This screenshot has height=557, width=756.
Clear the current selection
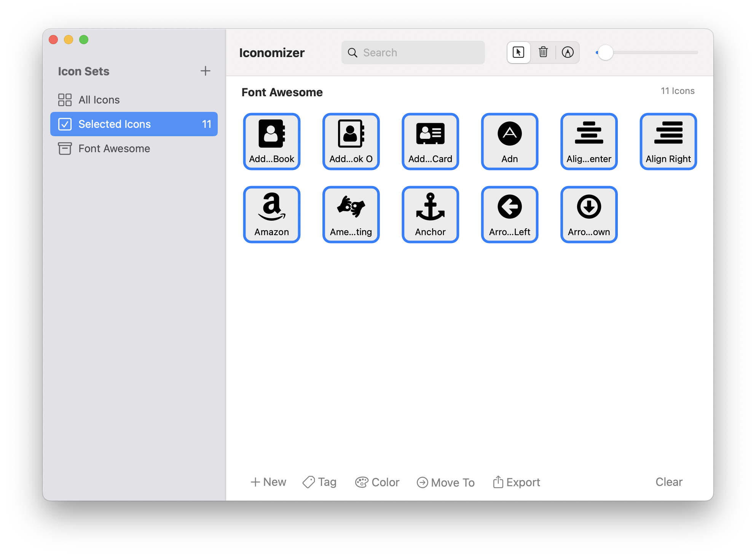point(668,482)
